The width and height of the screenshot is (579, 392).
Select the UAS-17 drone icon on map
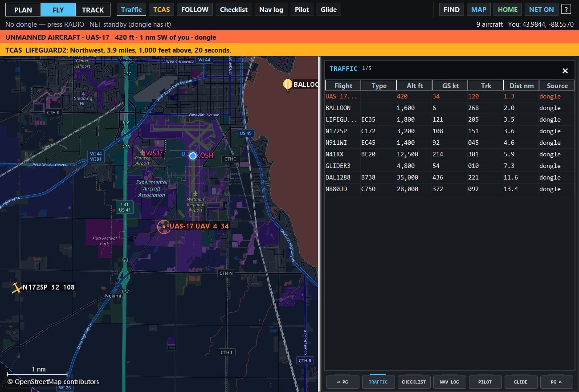163,226
